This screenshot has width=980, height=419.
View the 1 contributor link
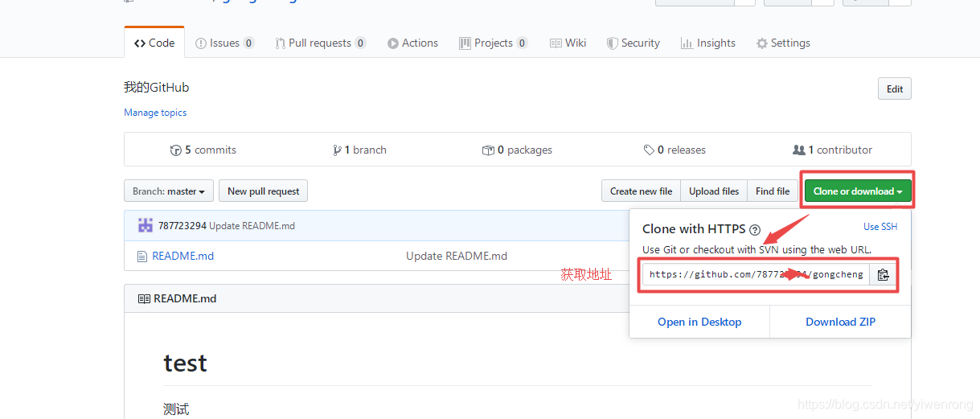coord(832,150)
